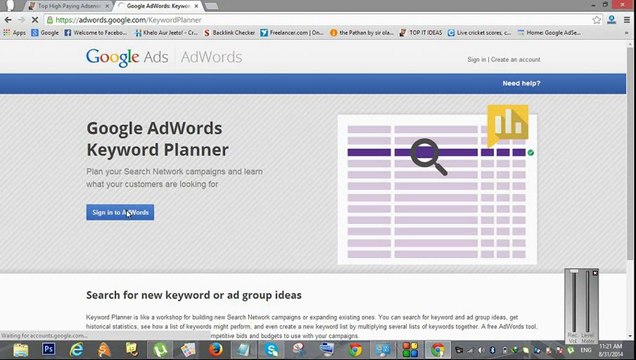Screen dimensions: 636x360
Task: Close the Top High Paying Adsense tab
Action: (x=107, y=6)
